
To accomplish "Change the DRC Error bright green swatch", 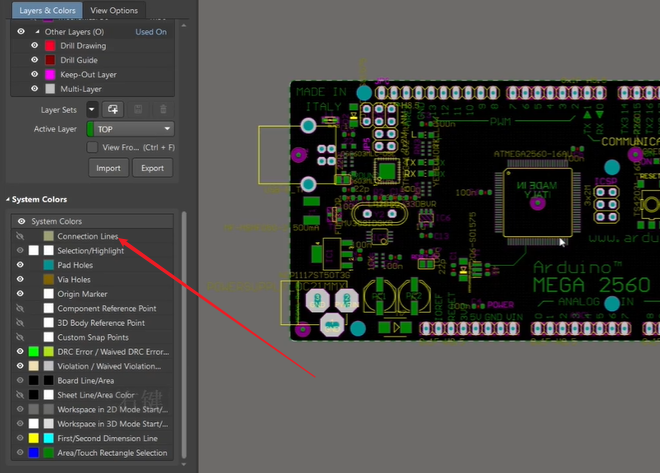I will point(34,351).
